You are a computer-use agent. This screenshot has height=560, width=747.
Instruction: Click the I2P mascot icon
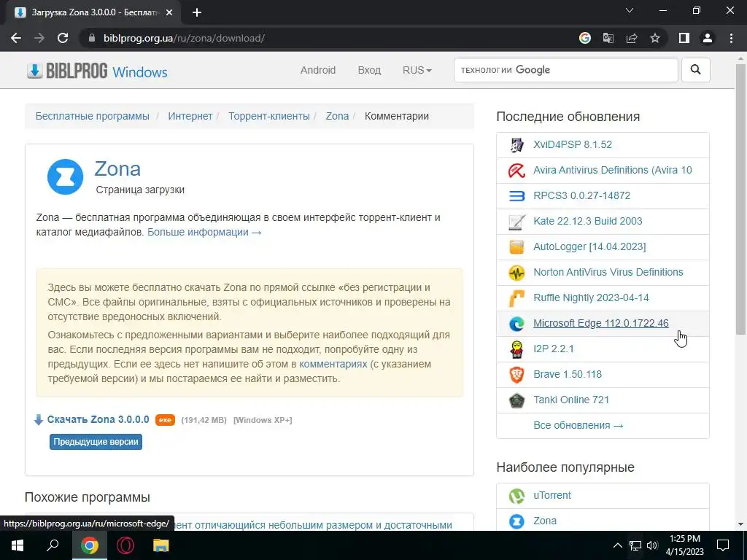516,349
